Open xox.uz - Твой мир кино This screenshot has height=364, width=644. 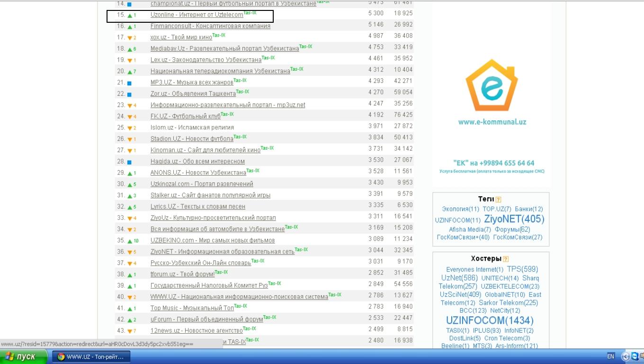click(181, 37)
